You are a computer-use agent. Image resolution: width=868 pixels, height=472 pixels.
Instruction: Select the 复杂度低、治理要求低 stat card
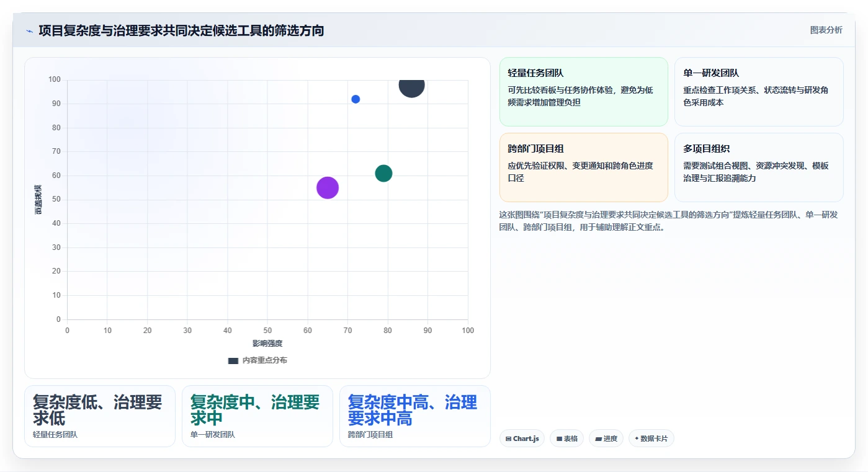(x=100, y=416)
